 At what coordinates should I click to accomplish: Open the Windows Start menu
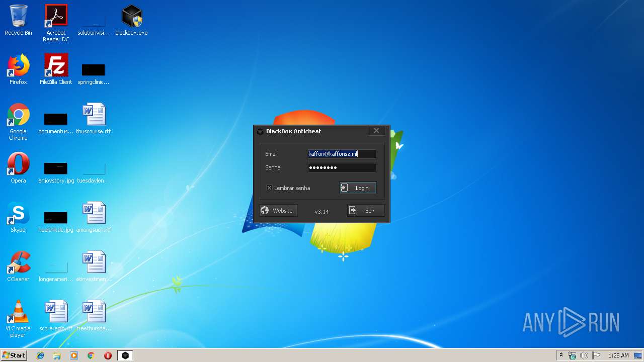coord(14,355)
